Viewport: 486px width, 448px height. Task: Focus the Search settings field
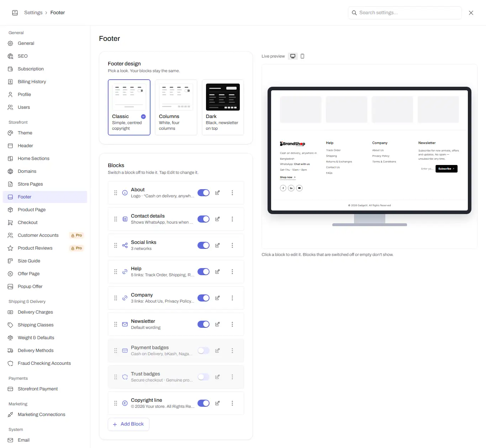point(405,13)
